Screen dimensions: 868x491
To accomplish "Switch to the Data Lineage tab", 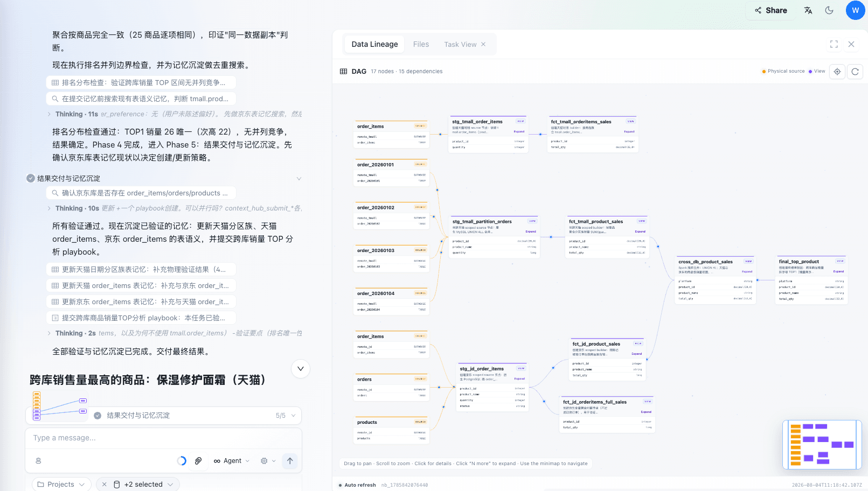I will point(374,44).
